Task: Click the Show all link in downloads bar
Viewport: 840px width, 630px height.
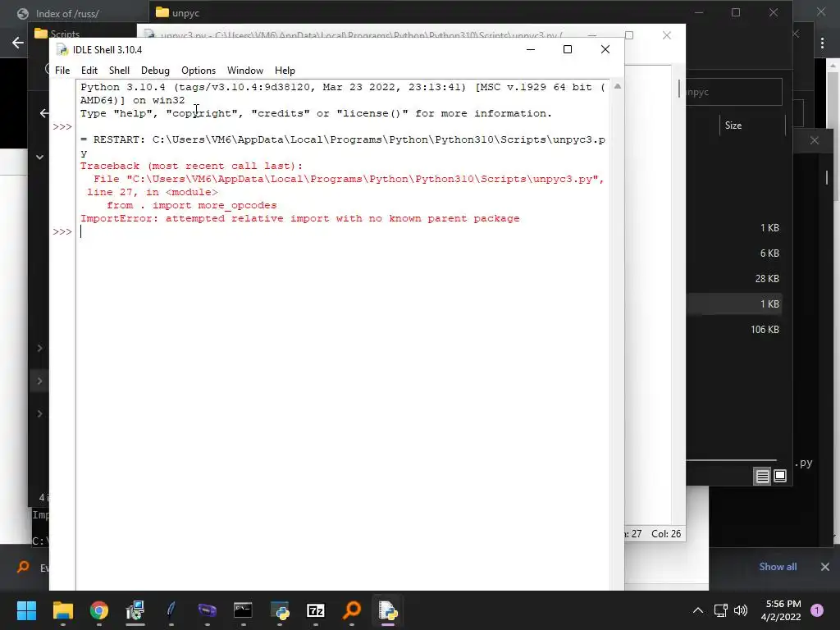Action: pyautogui.click(x=778, y=567)
